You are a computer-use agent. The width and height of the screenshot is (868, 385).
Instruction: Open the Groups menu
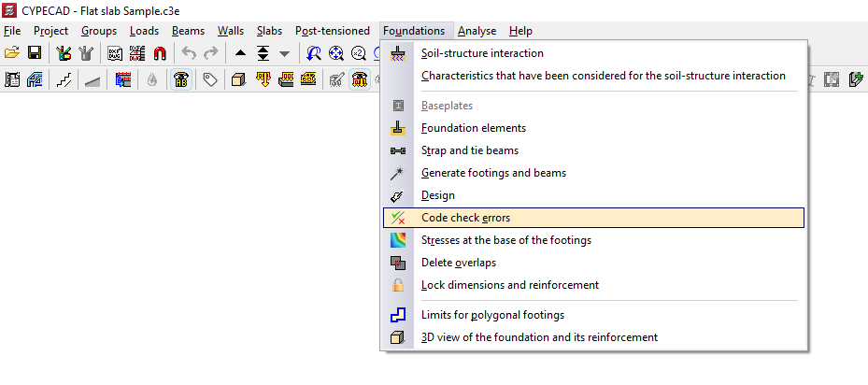pyautogui.click(x=99, y=31)
